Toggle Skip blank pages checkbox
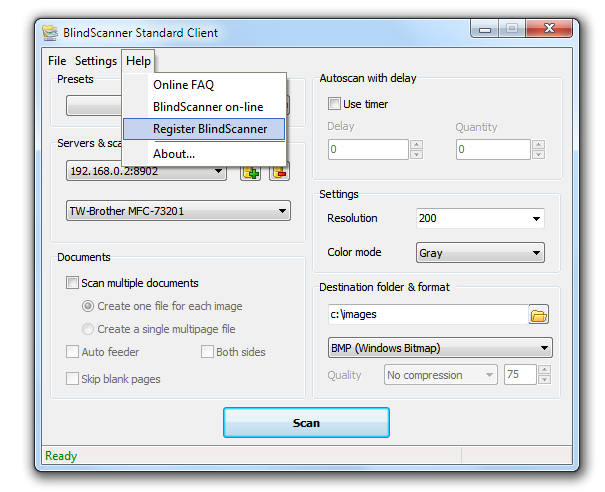Screen dimensions: 605x492 [72, 379]
